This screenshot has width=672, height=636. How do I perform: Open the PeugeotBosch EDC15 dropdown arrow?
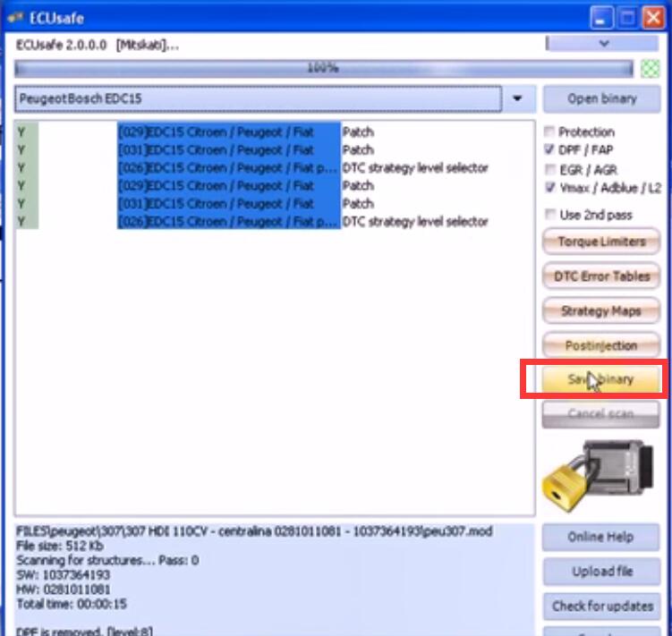click(x=518, y=98)
